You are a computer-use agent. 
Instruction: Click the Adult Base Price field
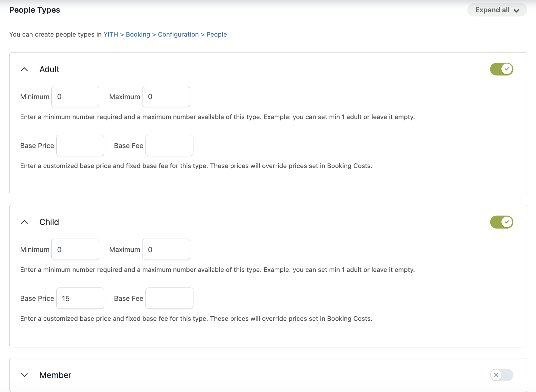(80, 145)
